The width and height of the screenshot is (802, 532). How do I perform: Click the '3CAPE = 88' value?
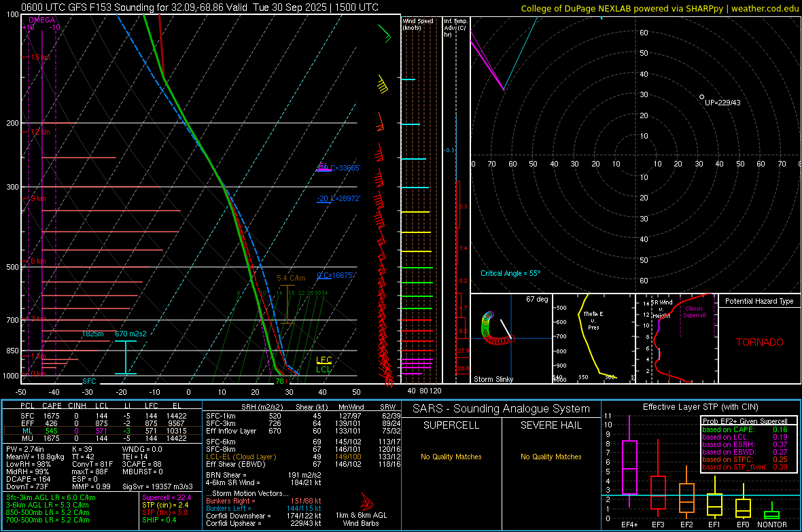point(141,464)
